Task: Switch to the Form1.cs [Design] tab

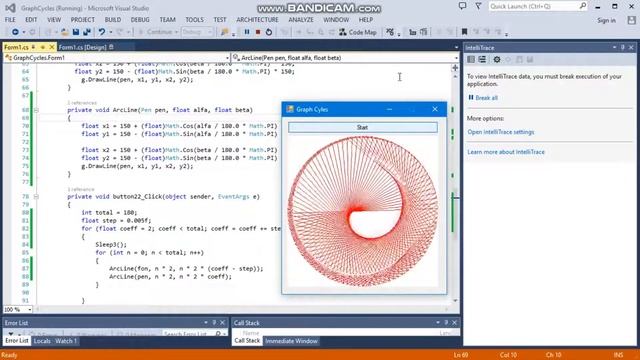Action: coord(82,47)
